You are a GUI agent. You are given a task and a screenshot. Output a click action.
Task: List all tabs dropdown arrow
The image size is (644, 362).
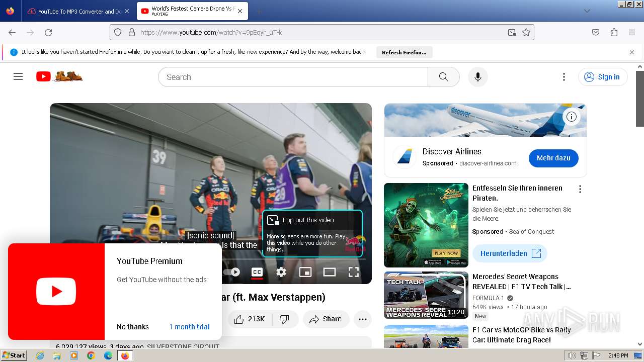tap(587, 11)
